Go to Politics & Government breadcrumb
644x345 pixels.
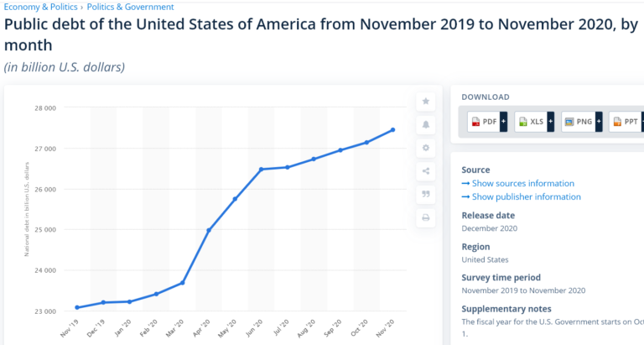[x=130, y=7]
